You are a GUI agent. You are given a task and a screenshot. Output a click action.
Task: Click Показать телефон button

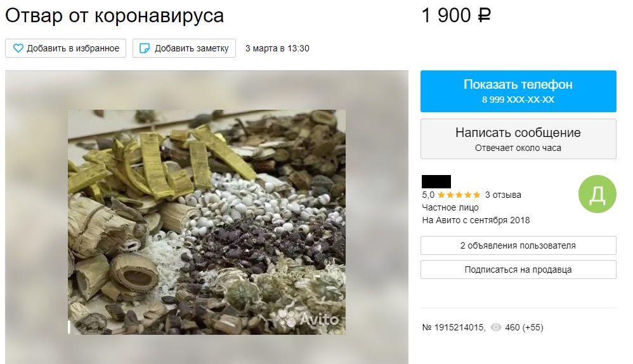pos(518,91)
